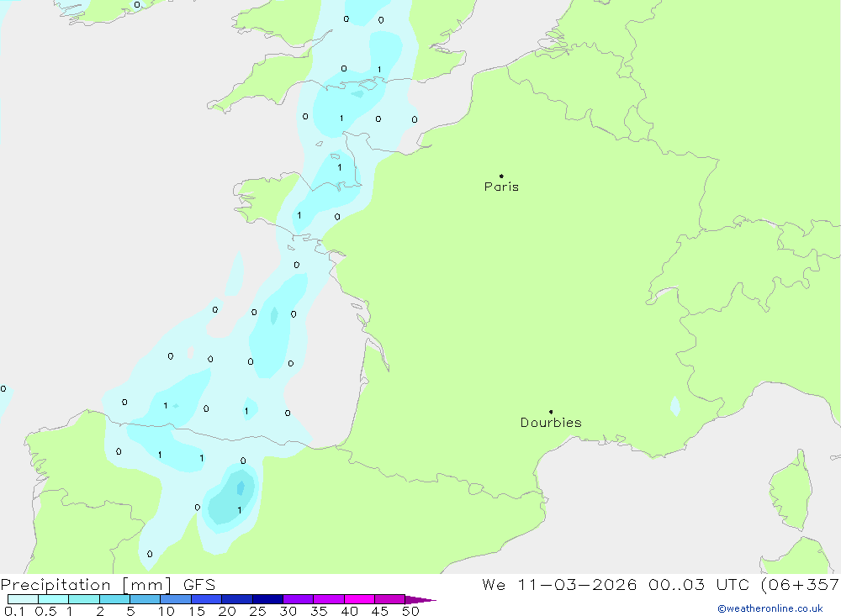Image resolution: width=841 pixels, height=616 pixels.
Task: Click the forecast date 'We 11-03-2026'
Action: coord(559,585)
